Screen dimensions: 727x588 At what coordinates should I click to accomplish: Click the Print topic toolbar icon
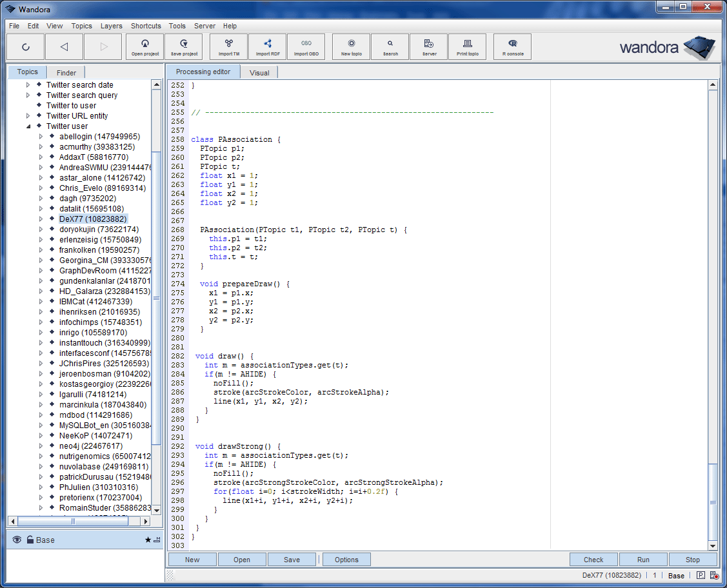[x=467, y=46]
